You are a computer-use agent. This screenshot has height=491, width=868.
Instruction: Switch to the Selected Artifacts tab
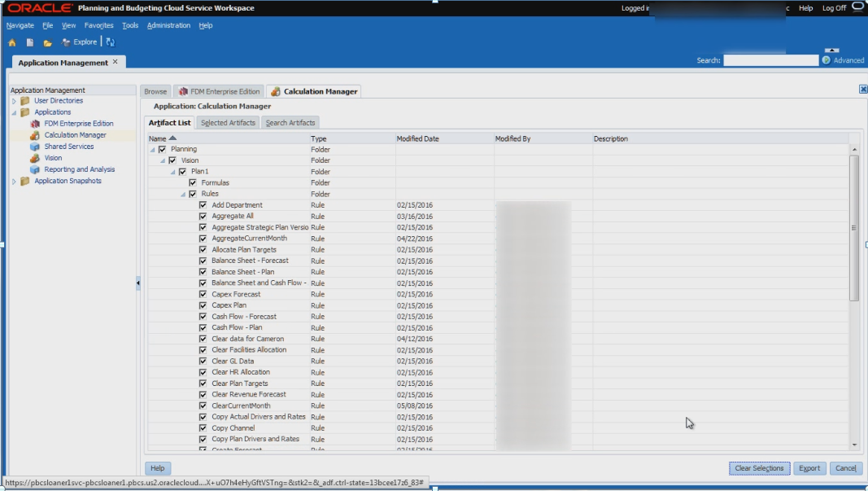pyautogui.click(x=228, y=123)
